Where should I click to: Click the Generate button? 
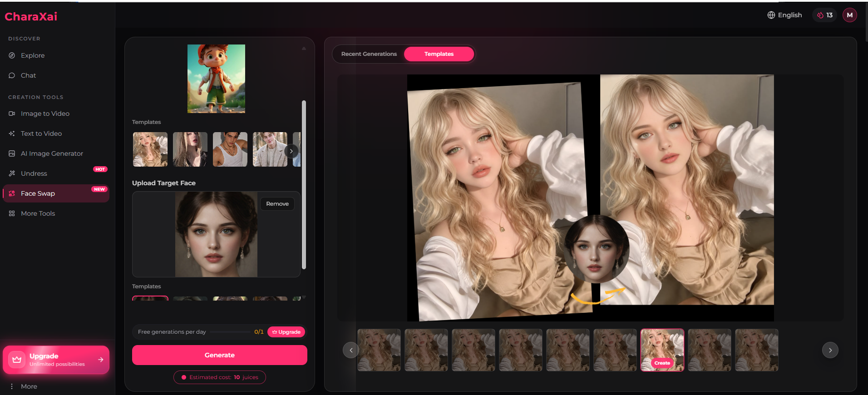220,355
